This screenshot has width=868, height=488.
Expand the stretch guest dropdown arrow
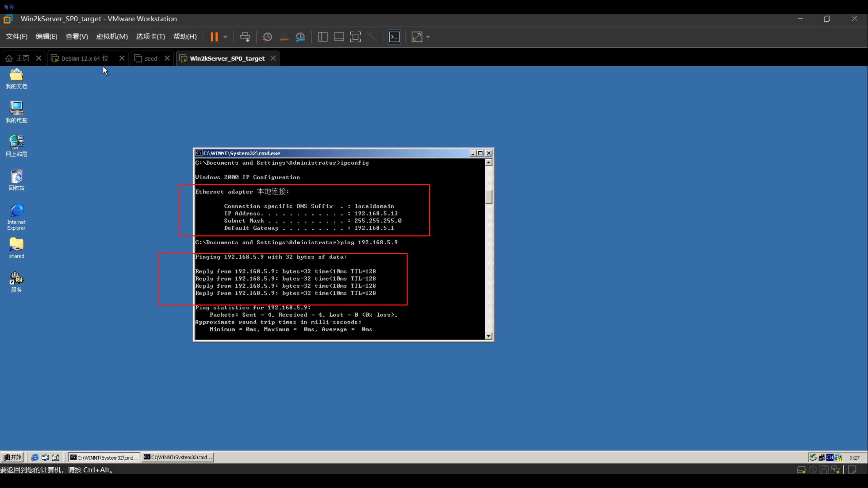[x=428, y=37]
